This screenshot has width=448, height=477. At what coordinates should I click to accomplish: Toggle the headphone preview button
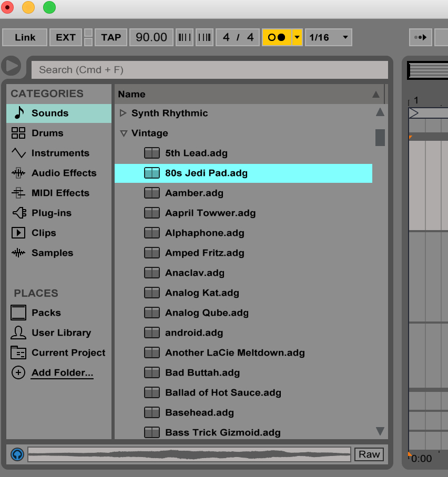coord(17,454)
